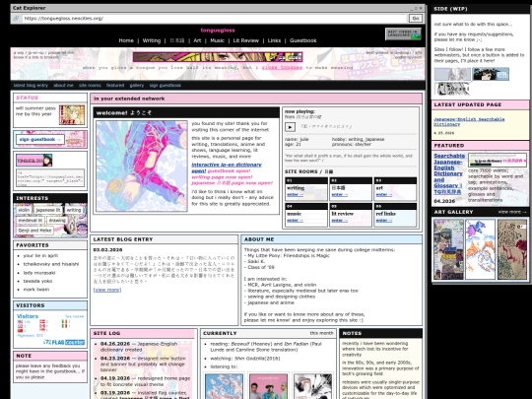Click the manga banner image in header
Viewport: 532px width, 399px height.
(218, 57)
